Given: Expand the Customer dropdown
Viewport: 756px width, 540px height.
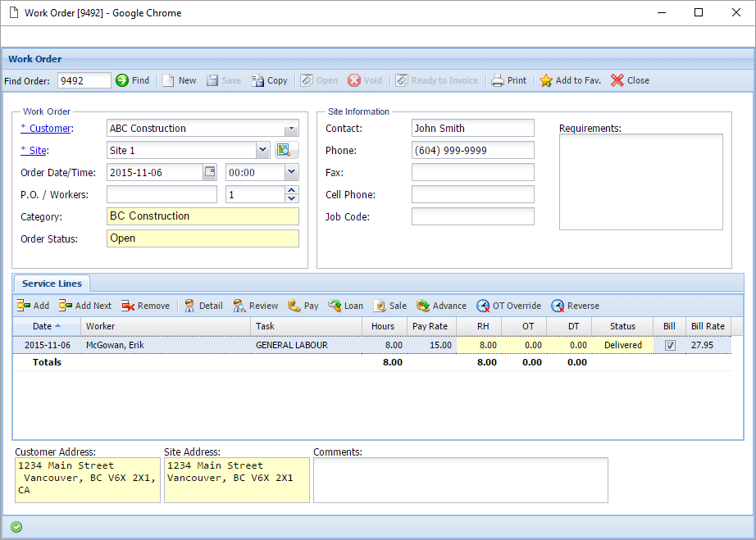Looking at the screenshot, I should 291,129.
